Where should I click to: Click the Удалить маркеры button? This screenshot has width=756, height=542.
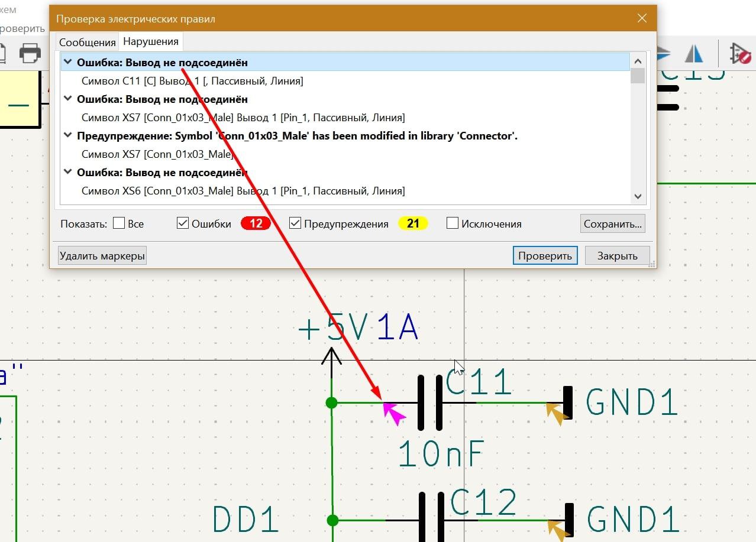102,255
